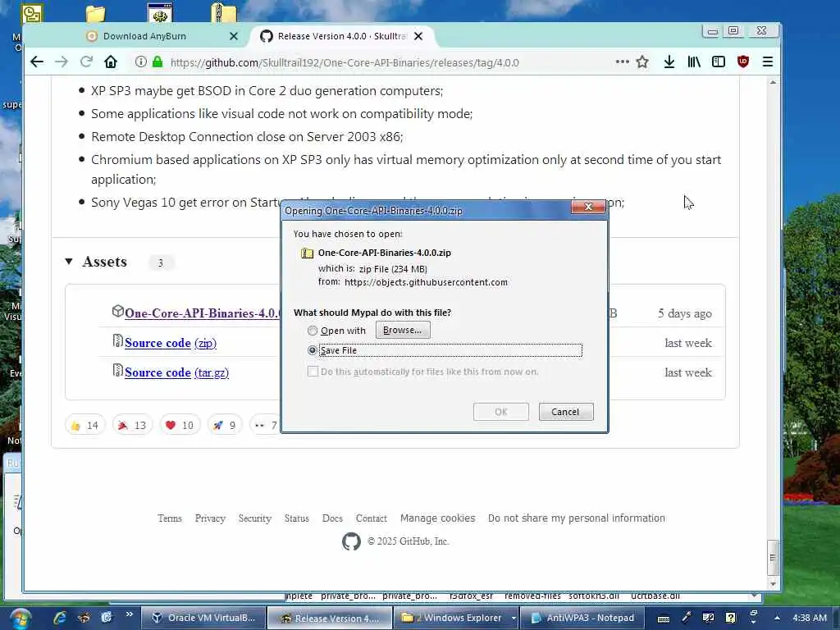Click OK in the download dialog
The image size is (840, 630).
tap(501, 412)
